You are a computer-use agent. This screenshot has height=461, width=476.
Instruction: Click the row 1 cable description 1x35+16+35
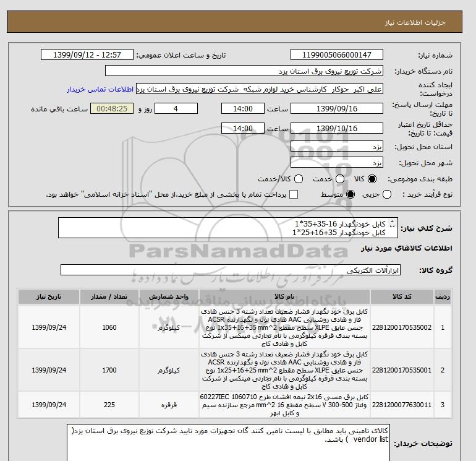coord(284,327)
